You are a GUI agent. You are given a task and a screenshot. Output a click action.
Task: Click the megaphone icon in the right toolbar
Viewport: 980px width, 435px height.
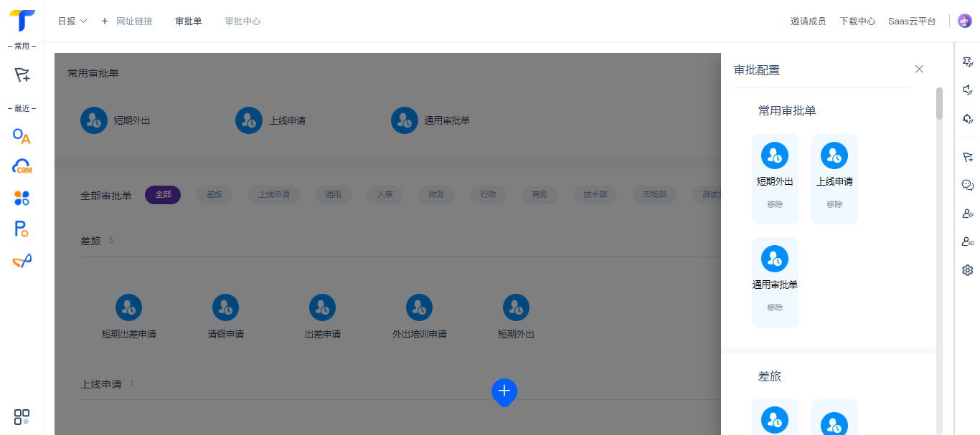967,90
